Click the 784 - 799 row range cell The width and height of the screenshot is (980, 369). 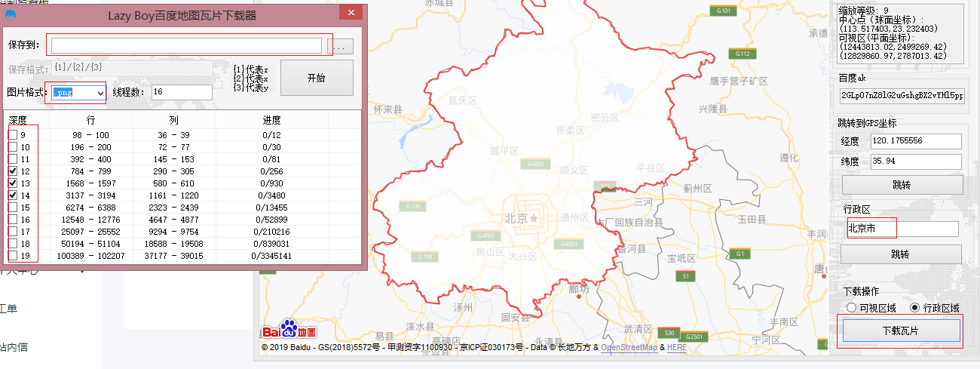[91, 171]
